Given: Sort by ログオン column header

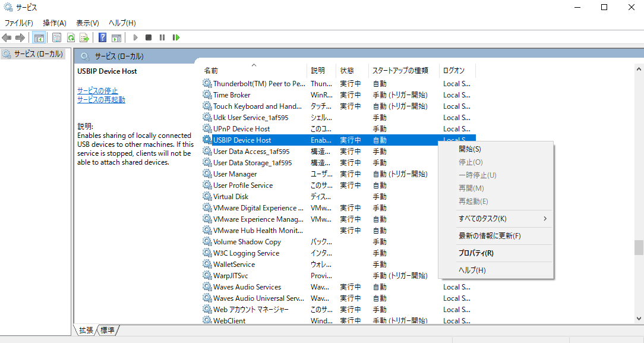Looking at the screenshot, I should tap(457, 71).
